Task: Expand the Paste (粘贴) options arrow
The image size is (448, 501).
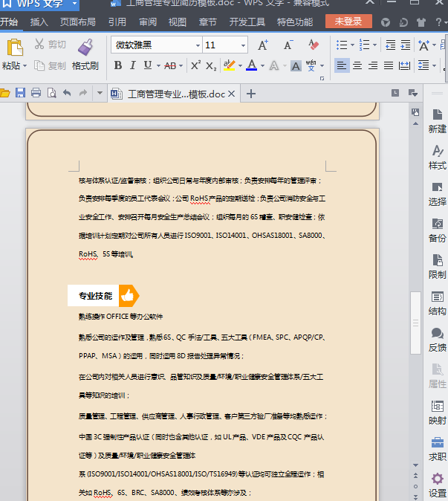Action: 25,66
